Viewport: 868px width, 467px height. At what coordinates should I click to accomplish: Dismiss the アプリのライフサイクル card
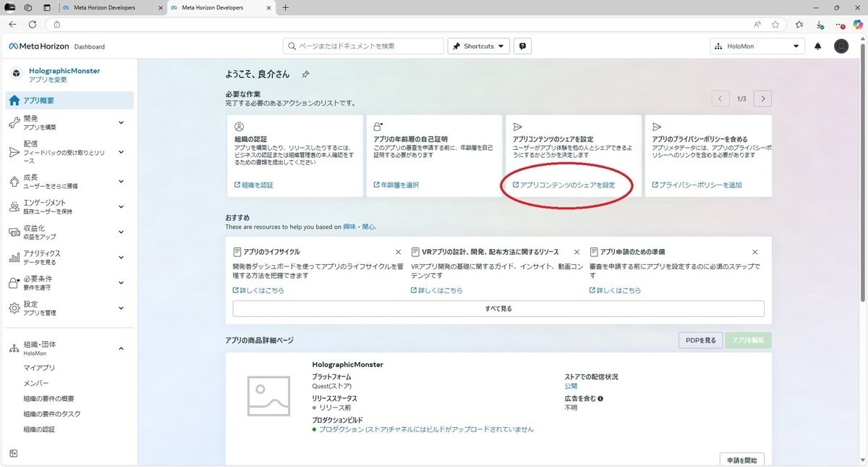point(398,252)
